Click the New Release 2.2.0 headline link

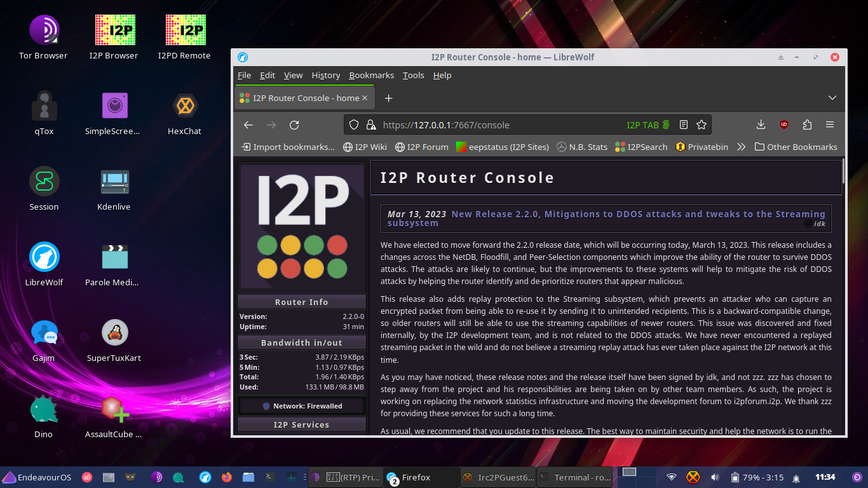click(638, 214)
